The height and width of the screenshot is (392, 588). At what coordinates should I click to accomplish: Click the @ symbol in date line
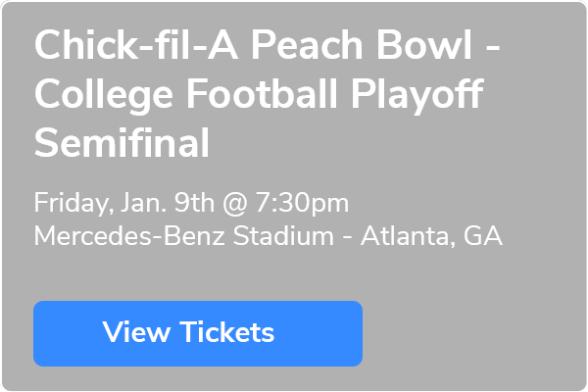coord(232,204)
